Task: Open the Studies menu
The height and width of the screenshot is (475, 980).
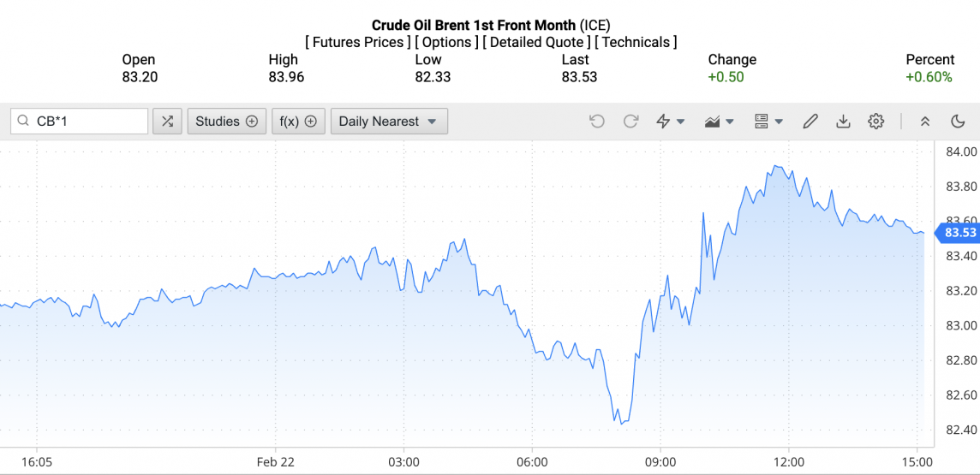Action: click(x=226, y=122)
